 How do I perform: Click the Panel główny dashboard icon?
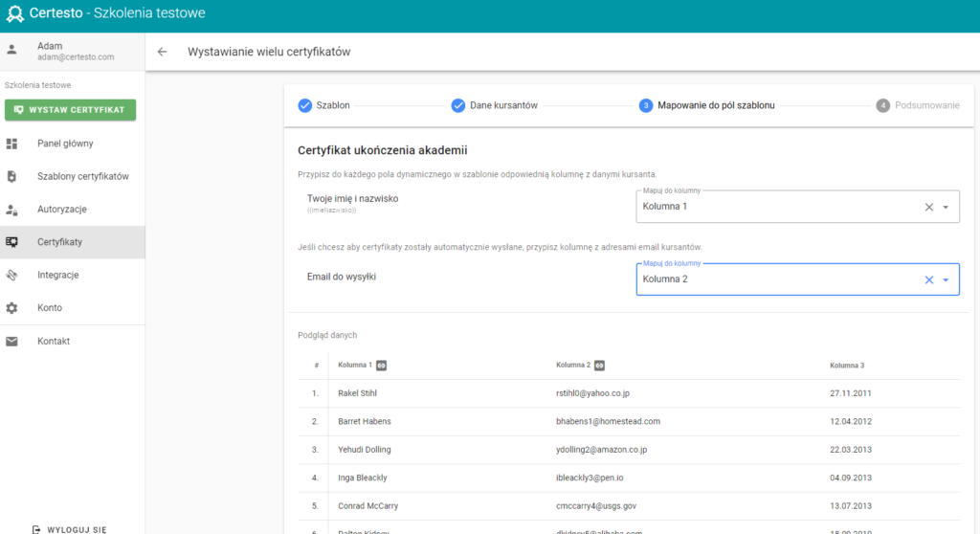pyautogui.click(x=11, y=144)
